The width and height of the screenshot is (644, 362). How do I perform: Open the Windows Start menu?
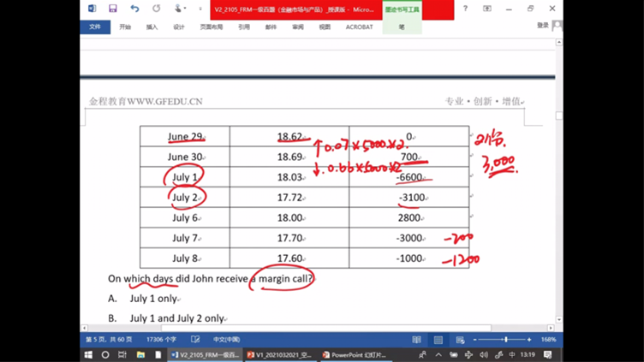click(88, 354)
